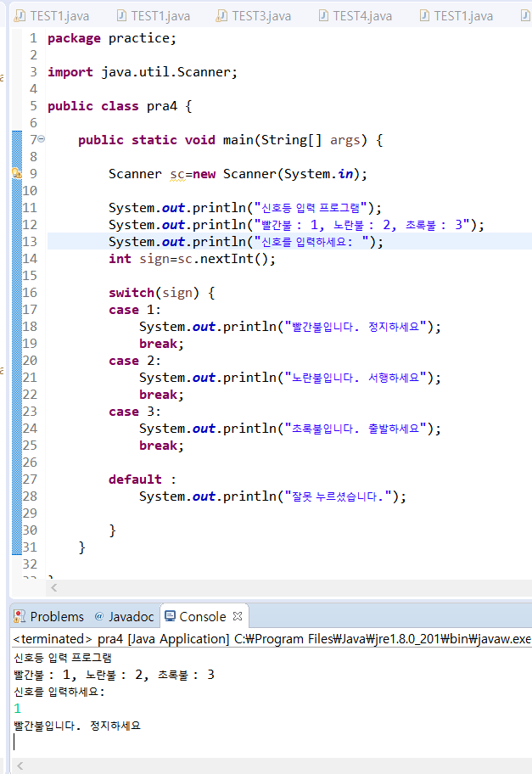Click the 'break;' statement on line 22
This screenshot has height=774, width=532.
click(161, 395)
